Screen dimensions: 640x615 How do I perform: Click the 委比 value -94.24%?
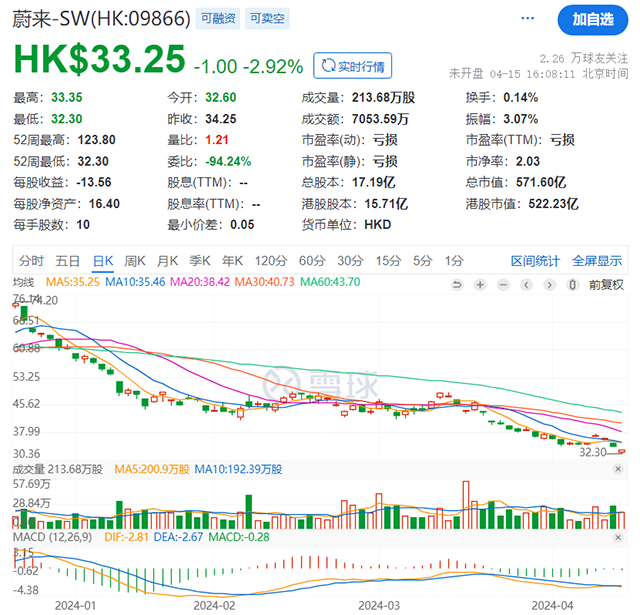tap(228, 161)
